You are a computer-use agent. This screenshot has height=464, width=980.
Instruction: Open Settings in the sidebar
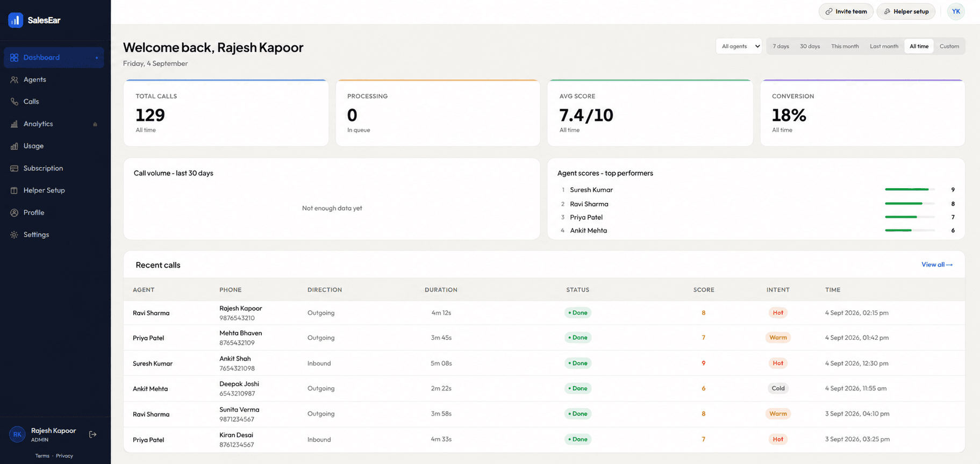[x=54, y=234]
